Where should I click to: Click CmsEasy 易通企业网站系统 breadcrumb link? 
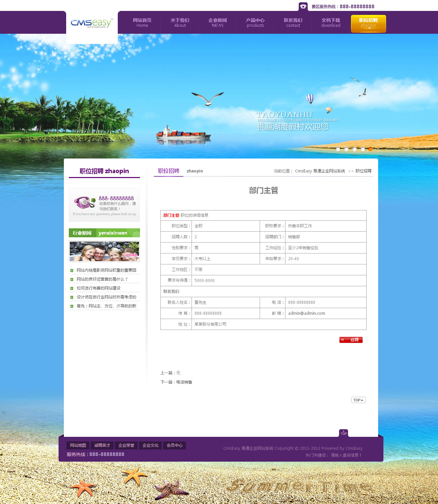click(320, 171)
